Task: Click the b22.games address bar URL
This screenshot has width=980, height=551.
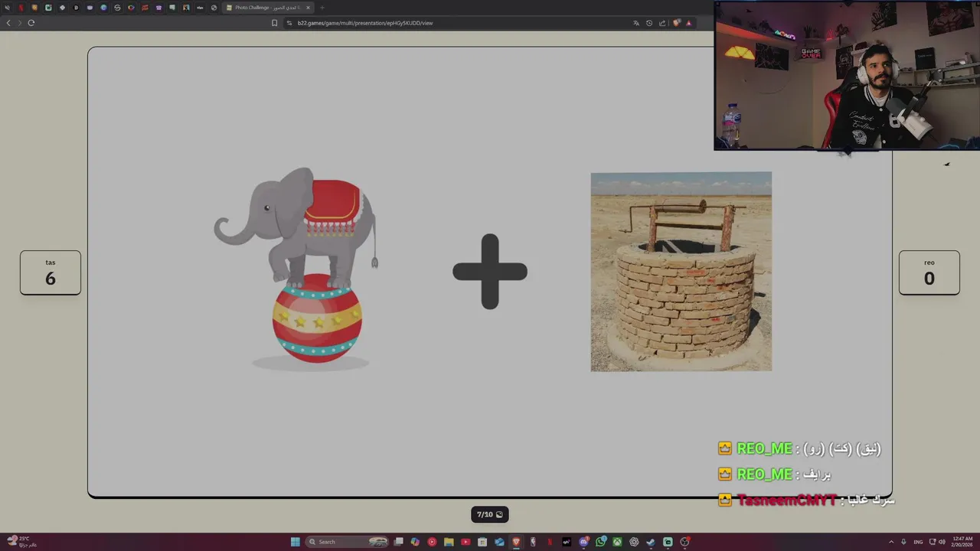Action: [364, 23]
